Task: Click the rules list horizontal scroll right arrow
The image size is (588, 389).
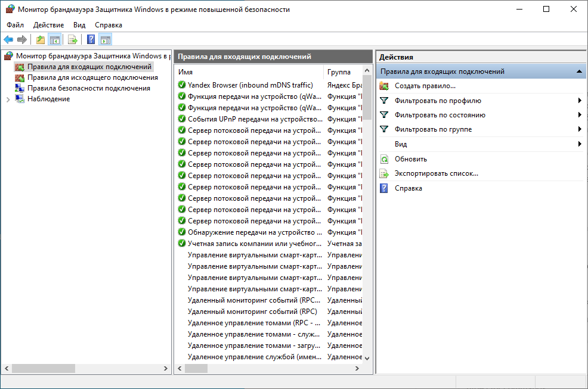Action: pyautogui.click(x=357, y=368)
